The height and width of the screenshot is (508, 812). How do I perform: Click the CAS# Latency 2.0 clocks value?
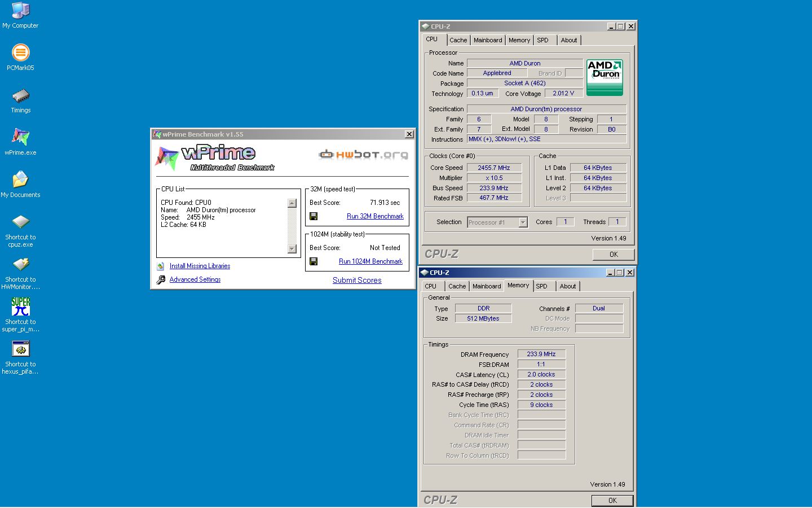point(541,374)
